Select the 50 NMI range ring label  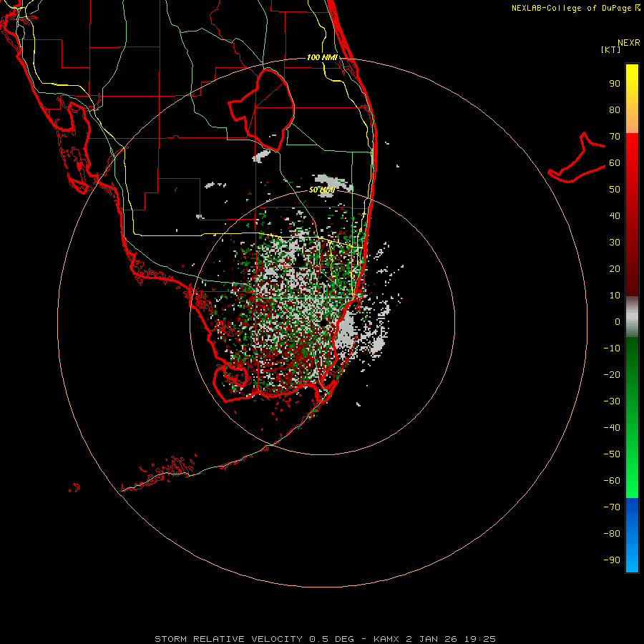pos(323,190)
